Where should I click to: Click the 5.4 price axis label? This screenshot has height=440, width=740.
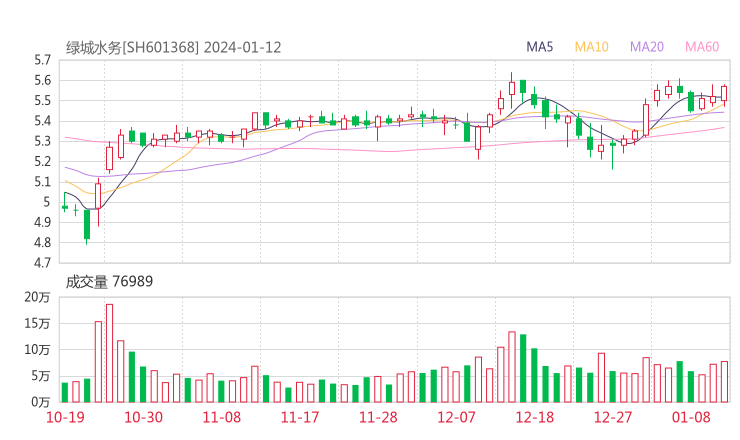pos(42,121)
